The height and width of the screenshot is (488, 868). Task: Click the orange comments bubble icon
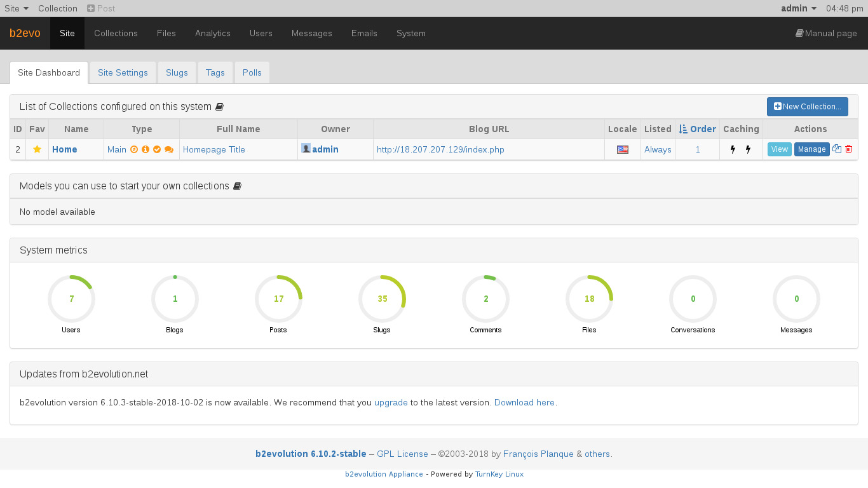pos(169,149)
